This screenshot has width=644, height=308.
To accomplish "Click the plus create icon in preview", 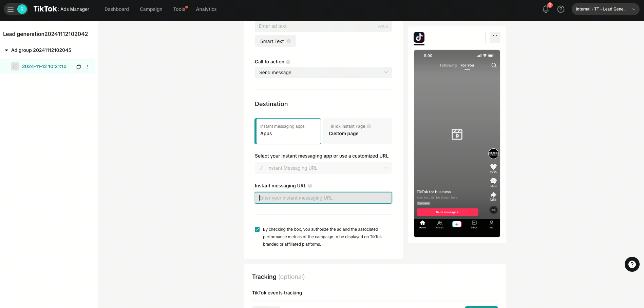I will pos(457,224).
